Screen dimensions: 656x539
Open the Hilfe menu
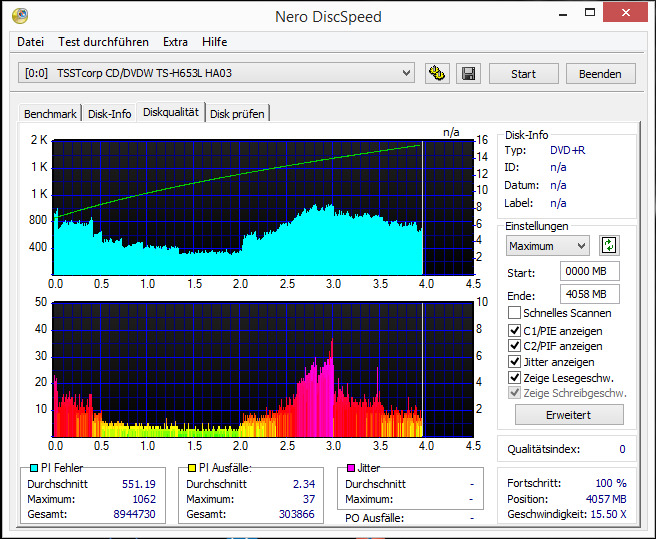point(215,42)
